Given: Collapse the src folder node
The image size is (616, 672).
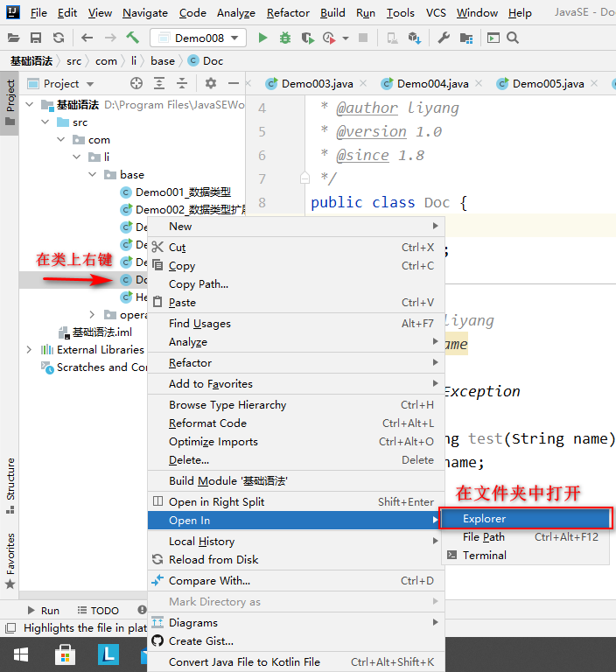Looking at the screenshot, I should 45,122.
